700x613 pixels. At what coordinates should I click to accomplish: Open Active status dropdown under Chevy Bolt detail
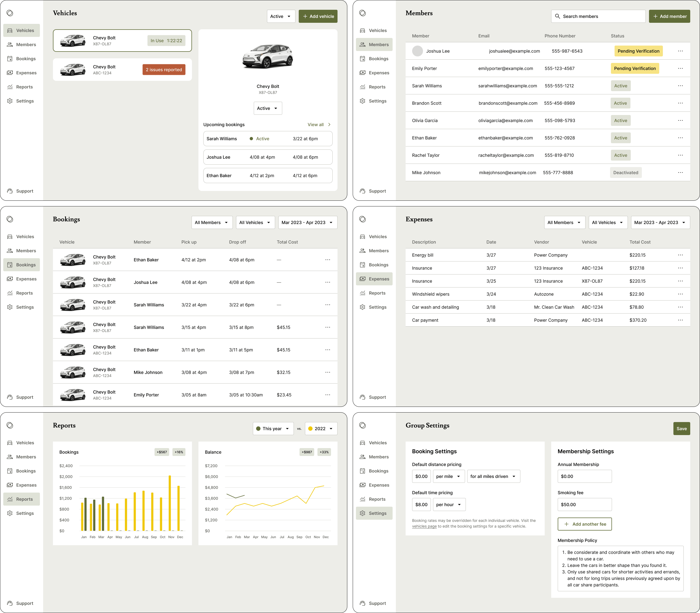pyautogui.click(x=268, y=108)
